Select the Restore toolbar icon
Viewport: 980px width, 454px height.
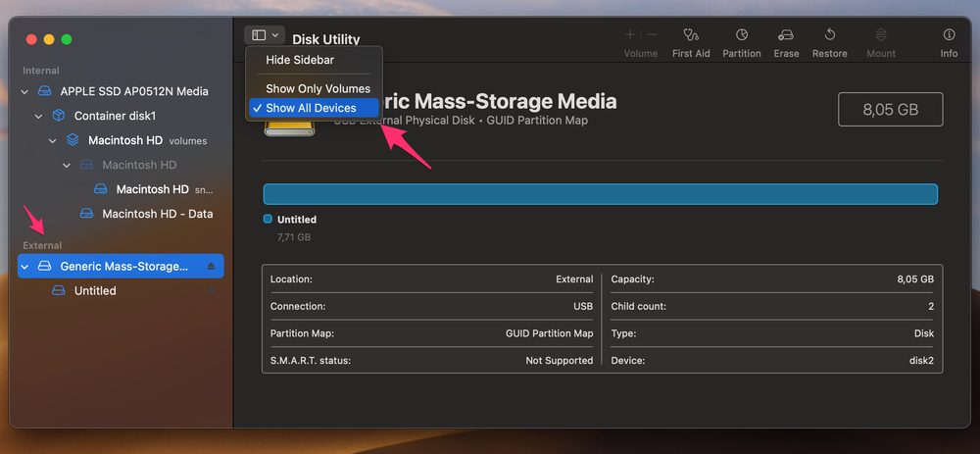(x=829, y=35)
